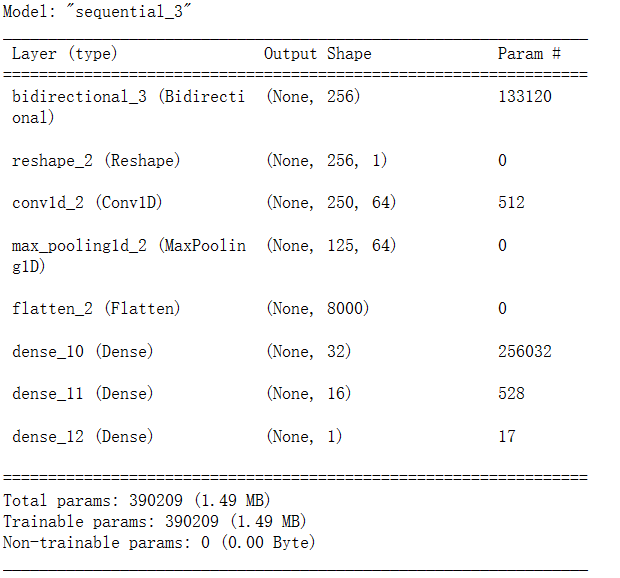Select the (None, 250, 64) output shape
Image resolution: width=620 pixels, height=578 pixels.
[331, 203]
